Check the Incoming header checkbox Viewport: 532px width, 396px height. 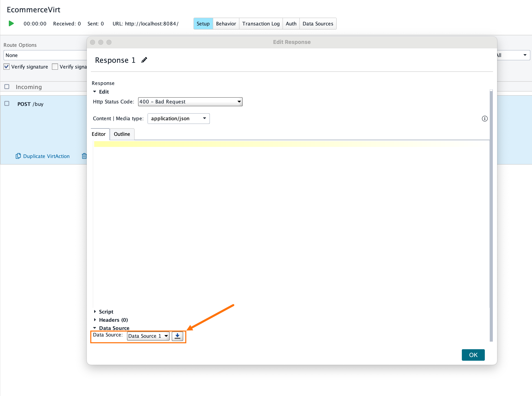tap(7, 87)
